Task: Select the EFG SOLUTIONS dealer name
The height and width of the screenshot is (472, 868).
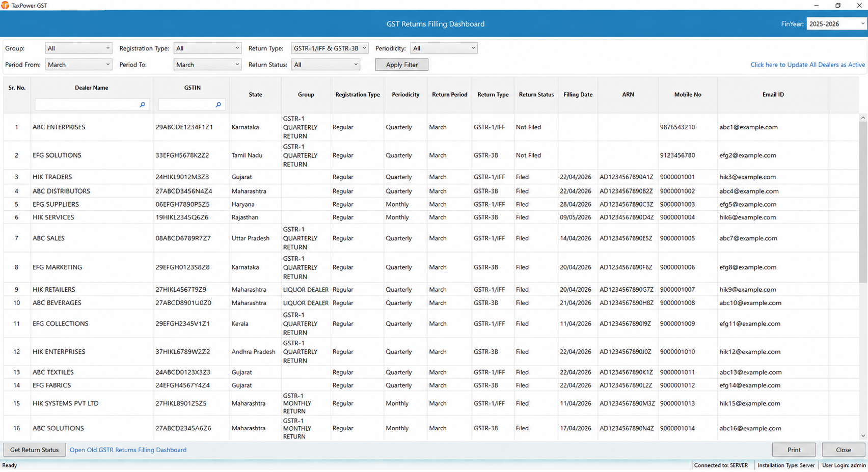Action: click(x=57, y=155)
